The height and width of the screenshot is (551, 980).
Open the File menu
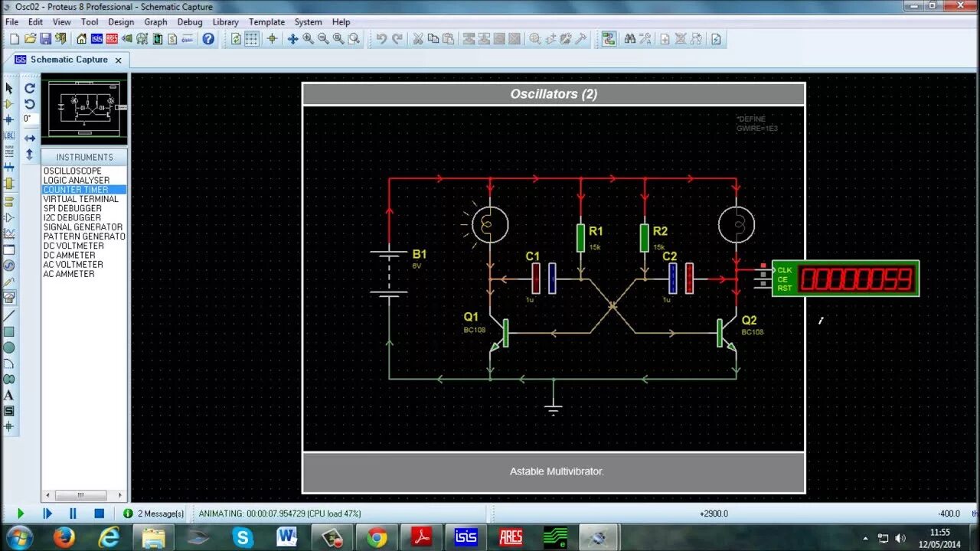(12, 22)
